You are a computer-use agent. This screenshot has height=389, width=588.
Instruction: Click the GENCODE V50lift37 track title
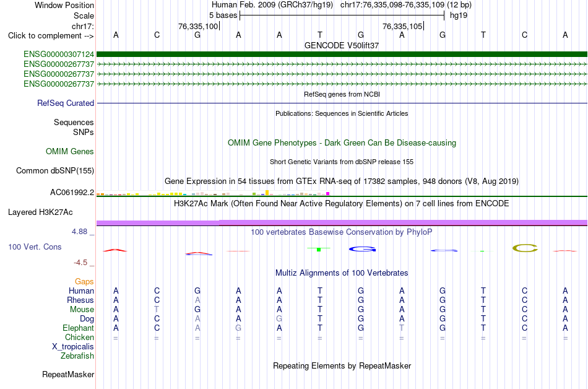click(342, 45)
